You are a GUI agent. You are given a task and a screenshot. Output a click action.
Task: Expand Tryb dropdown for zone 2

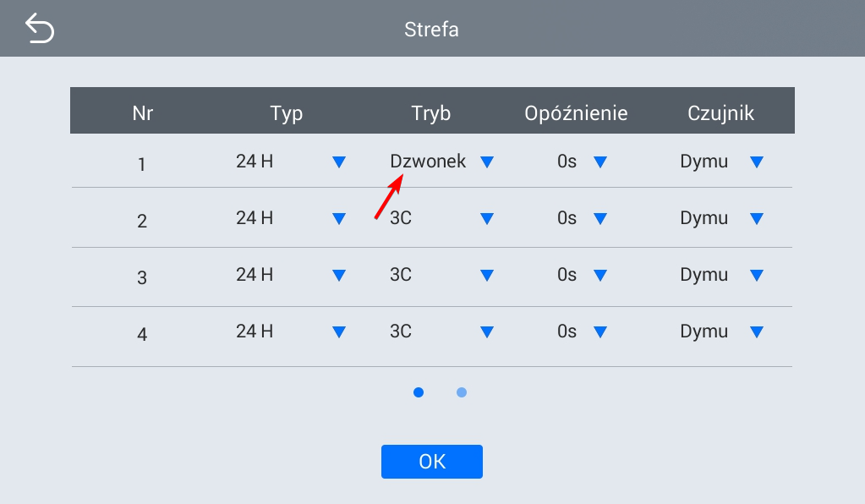486,218
